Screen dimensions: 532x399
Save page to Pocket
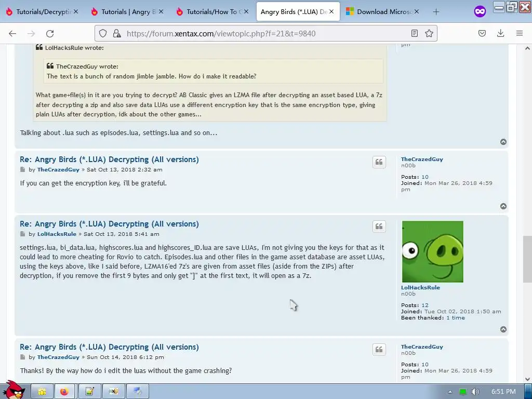tap(482, 33)
